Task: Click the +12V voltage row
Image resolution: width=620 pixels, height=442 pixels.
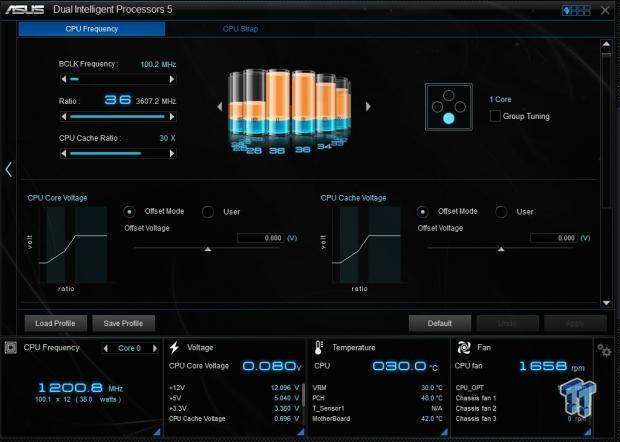Action: [x=234, y=388]
